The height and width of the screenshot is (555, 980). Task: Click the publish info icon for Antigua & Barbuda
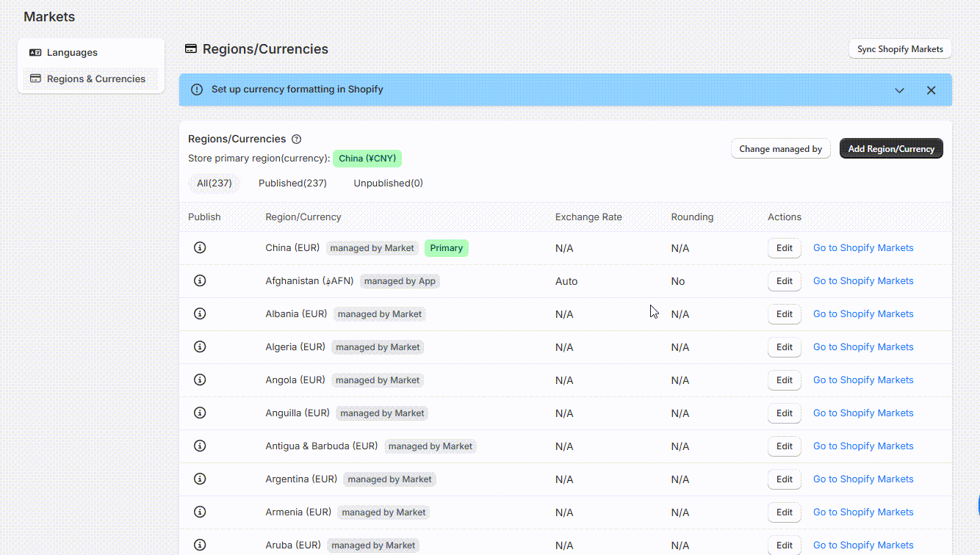click(199, 446)
